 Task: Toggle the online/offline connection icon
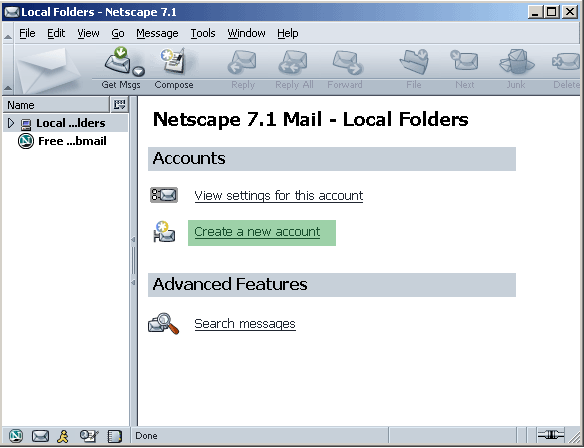point(550,435)
